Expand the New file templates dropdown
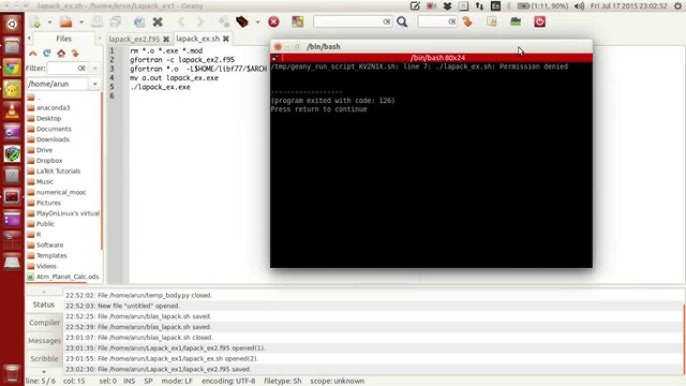 [49, 22]
